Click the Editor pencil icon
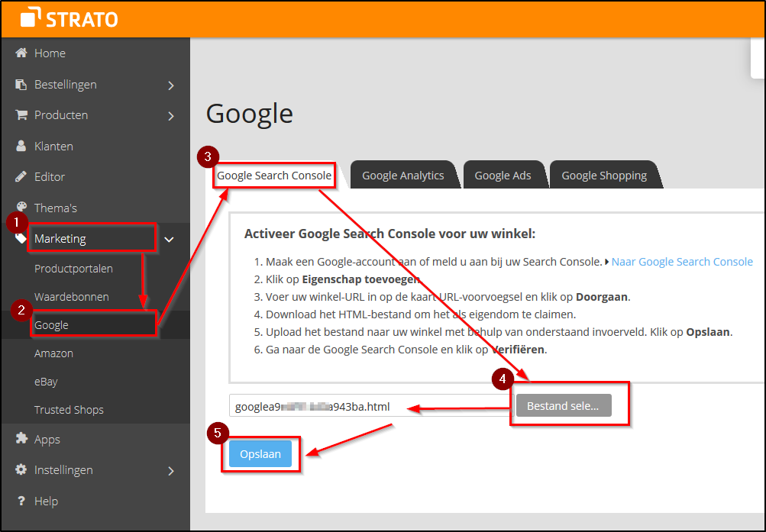The height and width of the screenshot is (532, 766). (x=21, y=177)
